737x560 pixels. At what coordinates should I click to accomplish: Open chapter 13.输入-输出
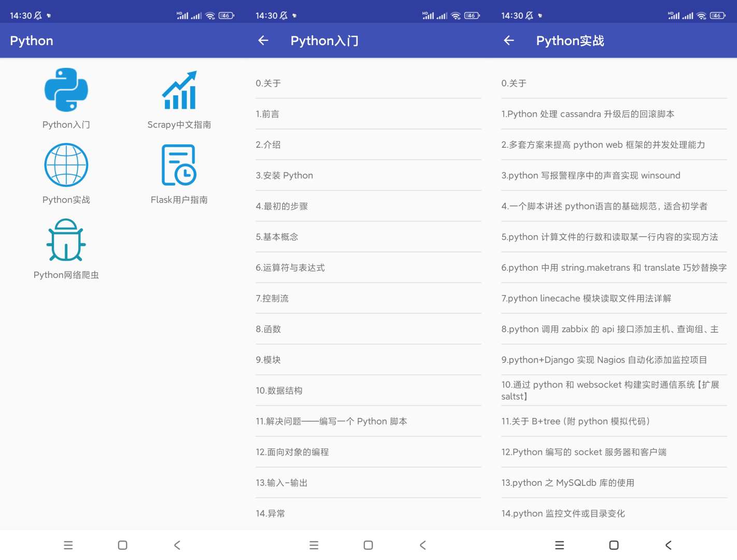pos(368,483)
